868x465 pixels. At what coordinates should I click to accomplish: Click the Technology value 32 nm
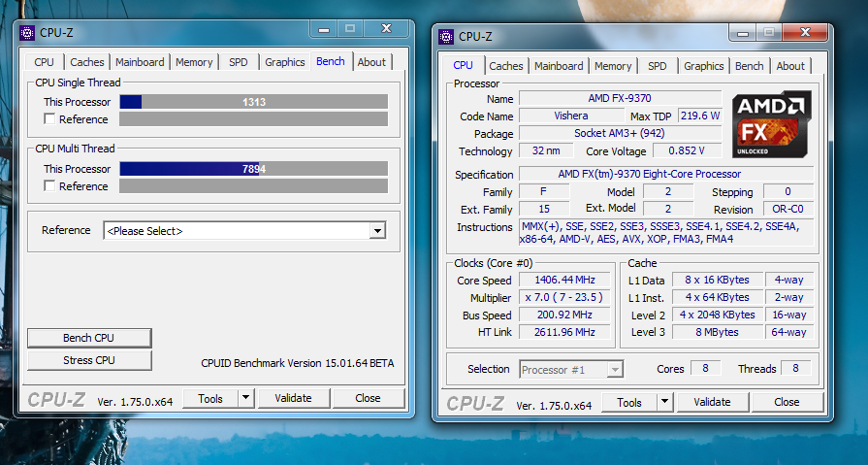[546, 150]
